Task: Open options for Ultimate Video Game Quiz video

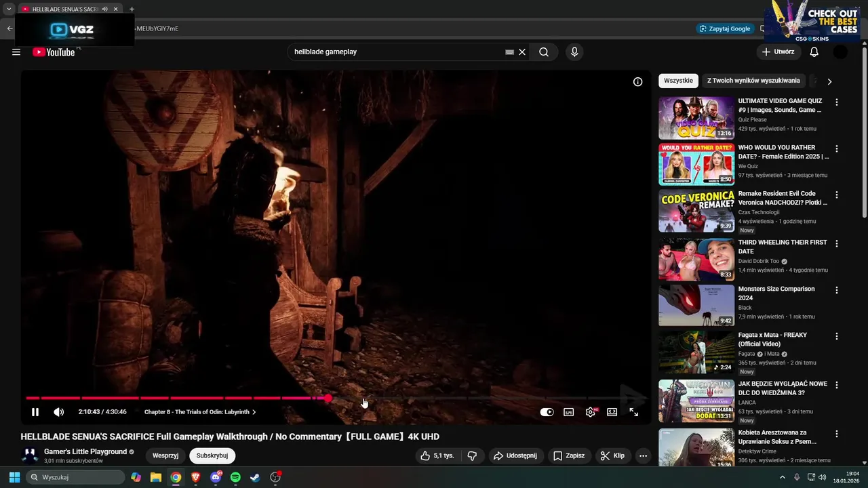Action: tap(837, 102)
